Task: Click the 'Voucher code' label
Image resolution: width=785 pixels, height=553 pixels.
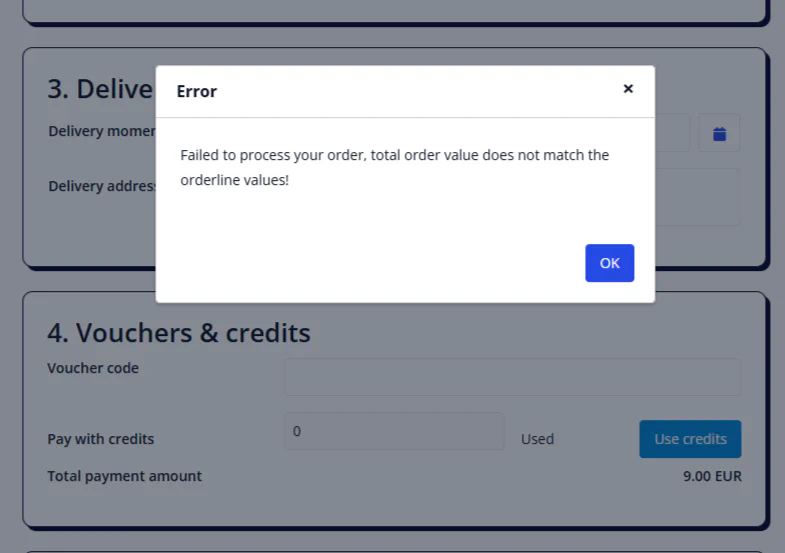Action: 93,368
